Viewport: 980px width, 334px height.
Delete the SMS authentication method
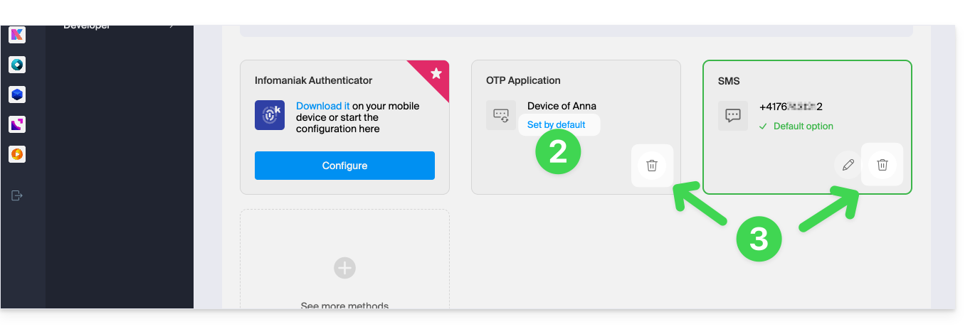click(882, 165)
